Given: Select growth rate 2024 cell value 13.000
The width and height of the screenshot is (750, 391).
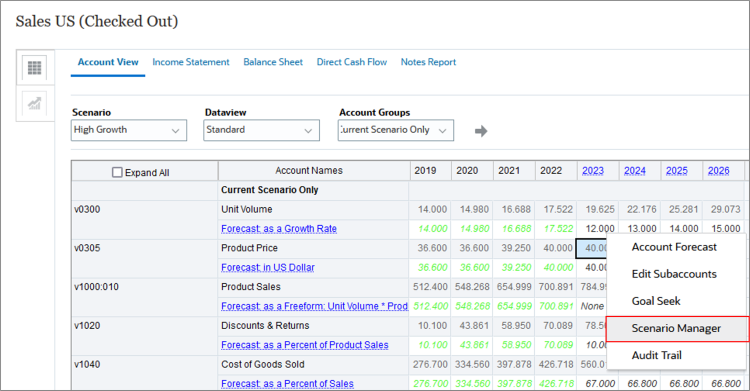Looking at the screenshot, I should (640, 229).
